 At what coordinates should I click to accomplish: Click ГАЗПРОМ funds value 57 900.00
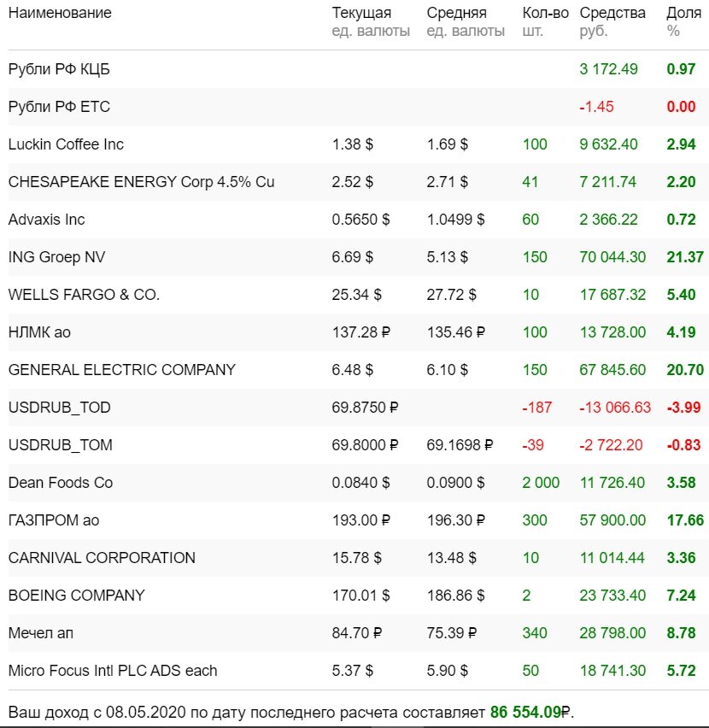point(612,520)
